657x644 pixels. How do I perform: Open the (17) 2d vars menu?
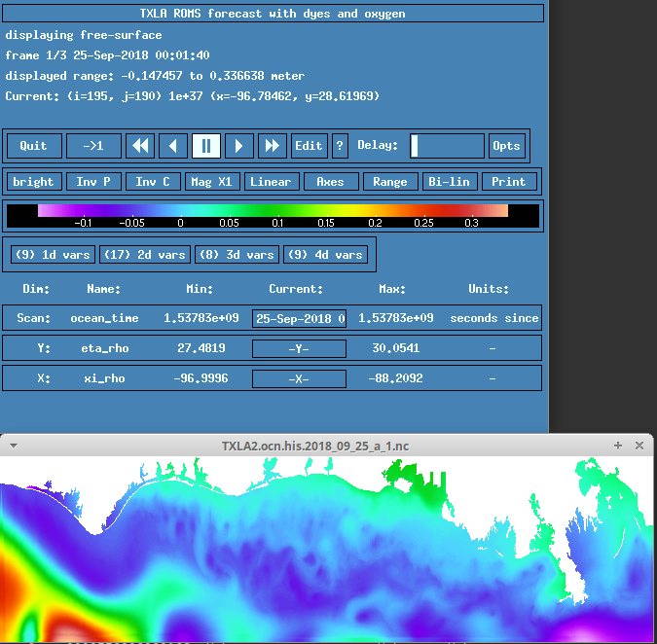[145, 255]
